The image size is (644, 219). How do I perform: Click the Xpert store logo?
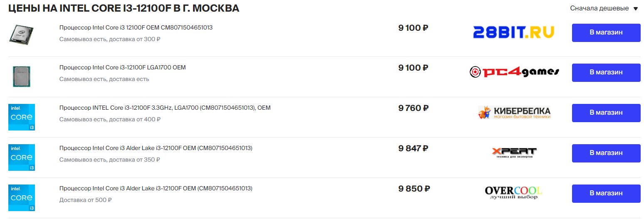(514, 153)
